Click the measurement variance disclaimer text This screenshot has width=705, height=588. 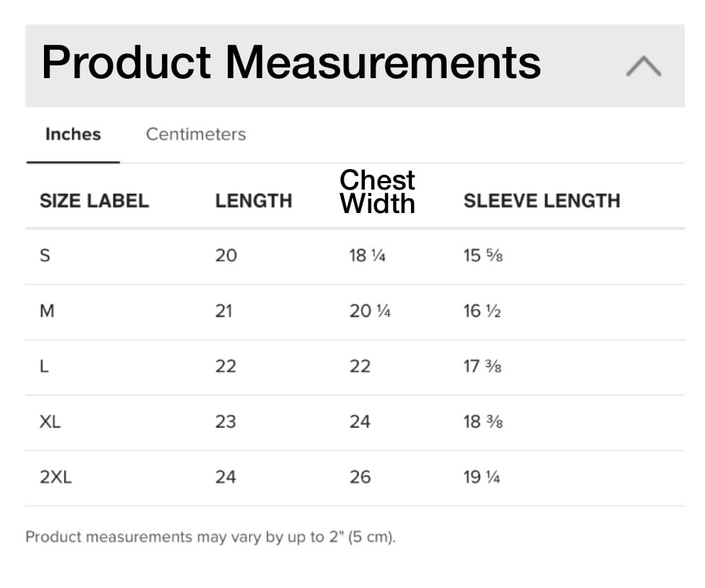pyautogui.click(x=210, y=537)
